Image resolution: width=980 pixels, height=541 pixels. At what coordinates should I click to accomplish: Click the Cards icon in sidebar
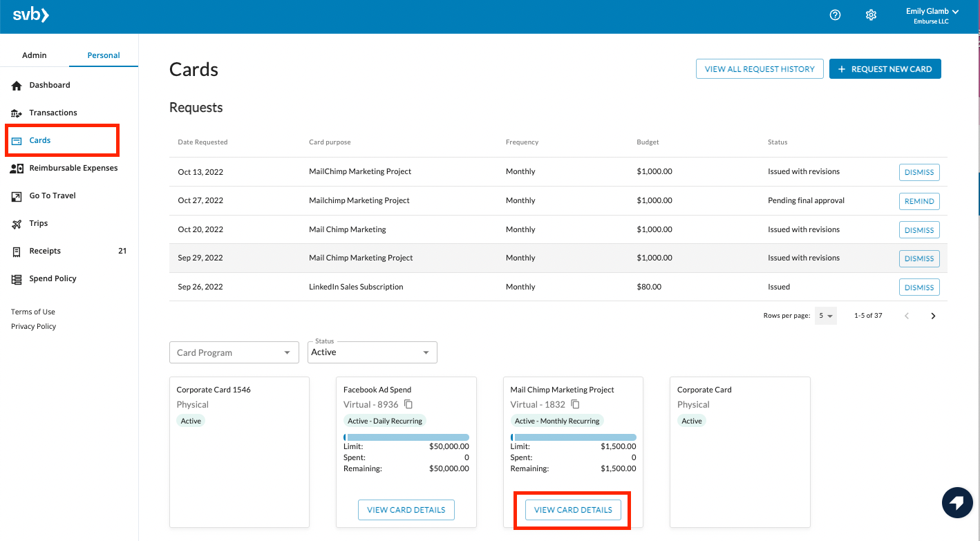(x=17, y=141)
